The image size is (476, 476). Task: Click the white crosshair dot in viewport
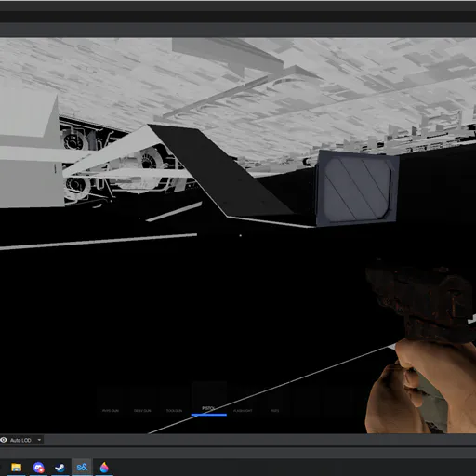coord(241,235)
